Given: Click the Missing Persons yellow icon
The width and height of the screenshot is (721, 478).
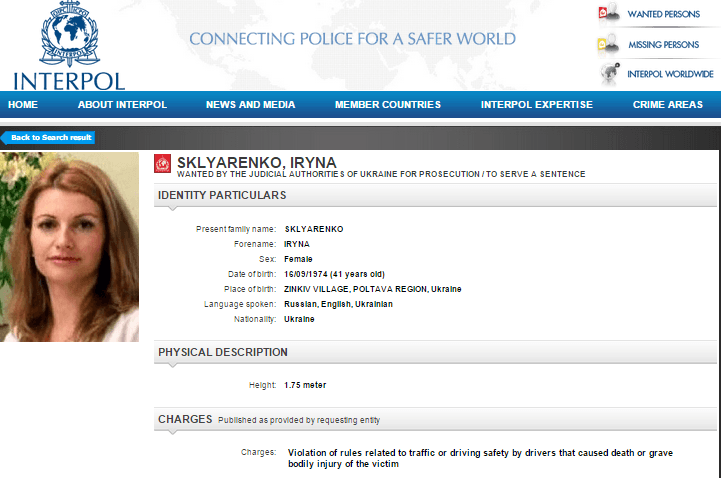Looking at the screenshot, I should [608, 45].
